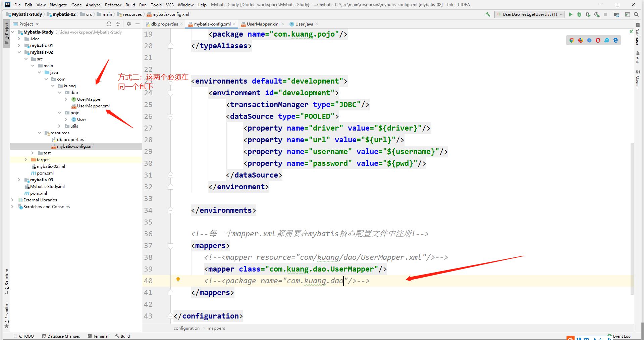Switch to db.properties tab
644x340 pixels.
[x=164, y=24]
